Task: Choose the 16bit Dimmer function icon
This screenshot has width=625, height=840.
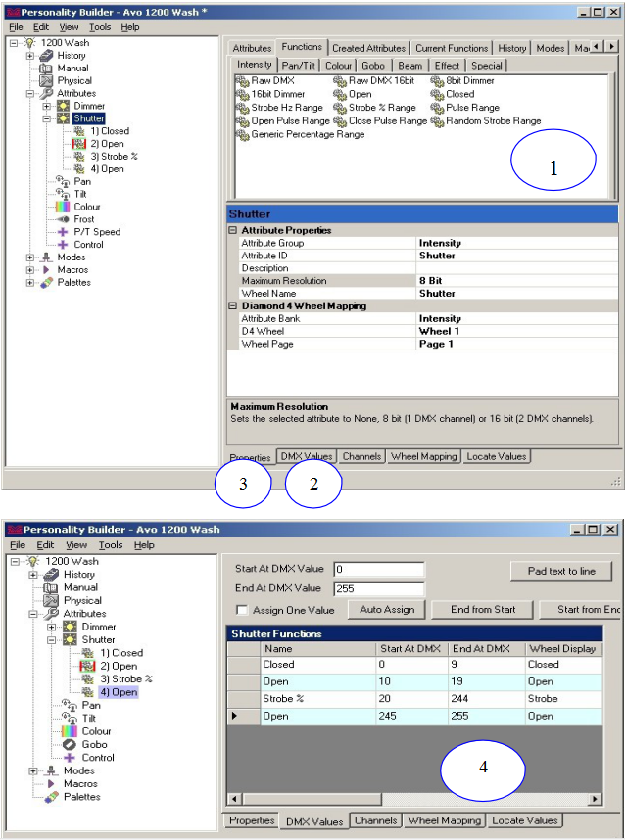Action: point(243,94)
